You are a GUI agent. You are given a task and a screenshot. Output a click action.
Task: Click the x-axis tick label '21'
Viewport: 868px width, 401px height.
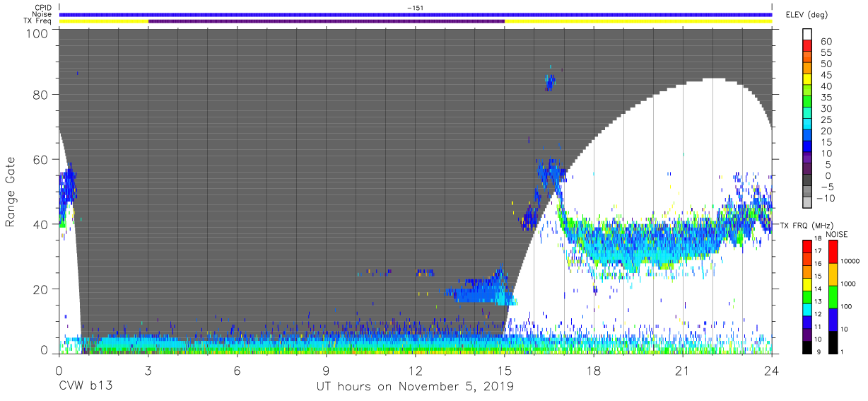tap(683, 371)
